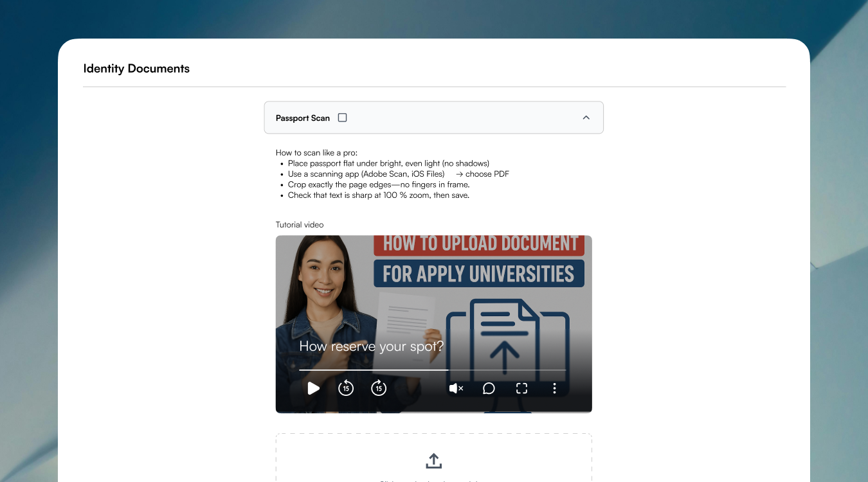Open video comments speech bubble
The height and width of the screenshot is (482, 868).
[x=489, y=388]
